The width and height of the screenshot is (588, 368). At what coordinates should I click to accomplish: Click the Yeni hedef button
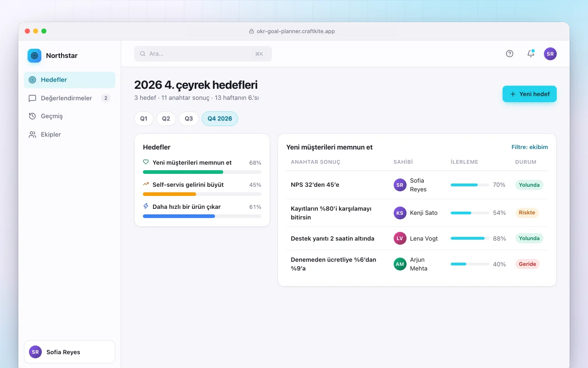click(530, 94)
